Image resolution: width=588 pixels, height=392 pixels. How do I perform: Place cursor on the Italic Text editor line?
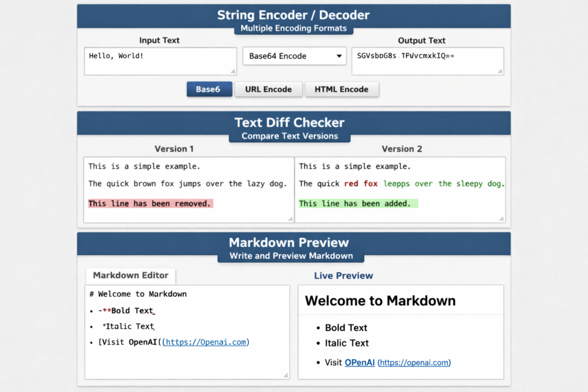click(129, 327)
